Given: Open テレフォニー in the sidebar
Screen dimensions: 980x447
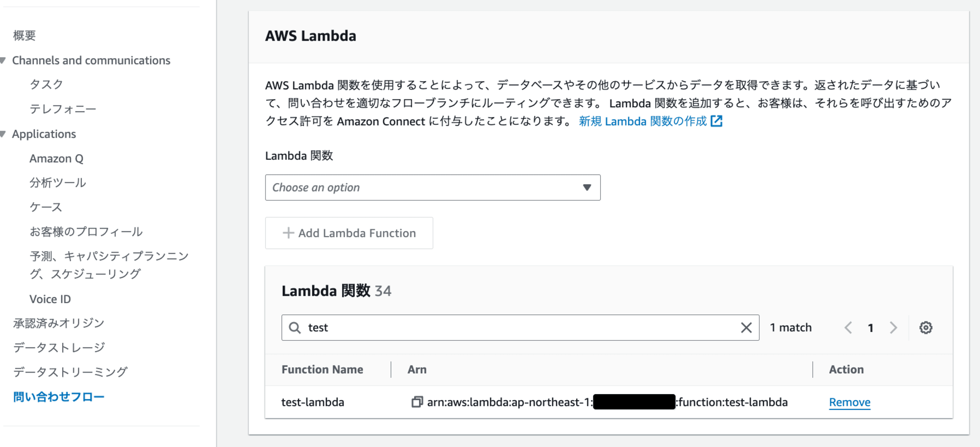Looking at the screenshot, I should [x=63, y=109].
